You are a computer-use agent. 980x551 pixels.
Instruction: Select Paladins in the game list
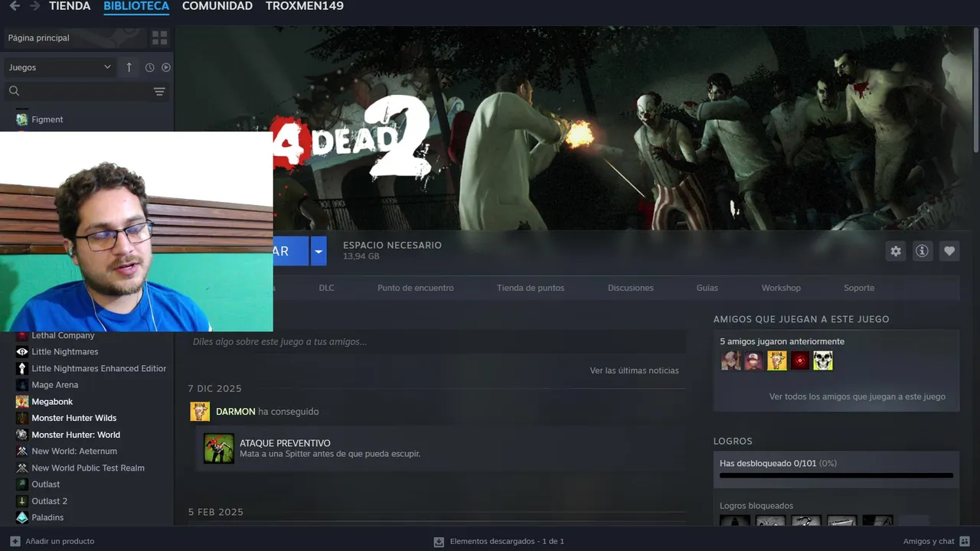coord(47,518)
